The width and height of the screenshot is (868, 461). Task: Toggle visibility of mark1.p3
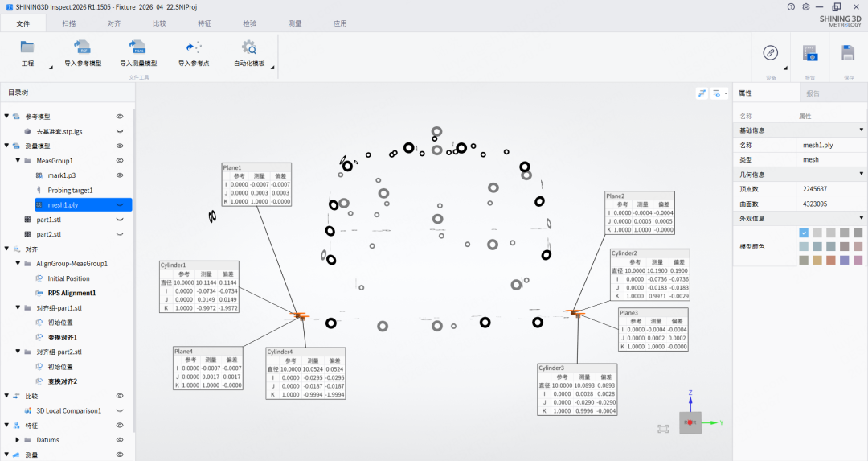(119, 175)
